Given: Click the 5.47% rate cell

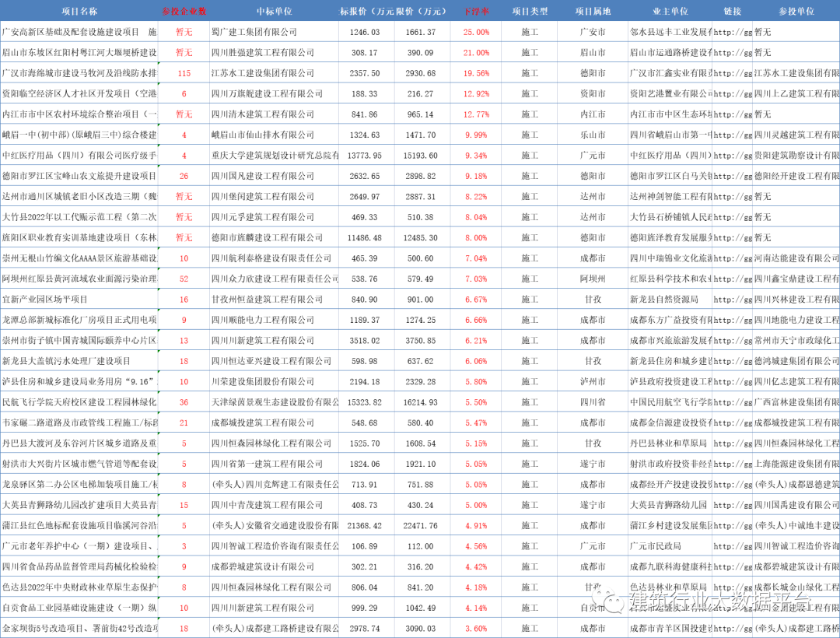Looking at the screenshot, I should pos(476,422).
